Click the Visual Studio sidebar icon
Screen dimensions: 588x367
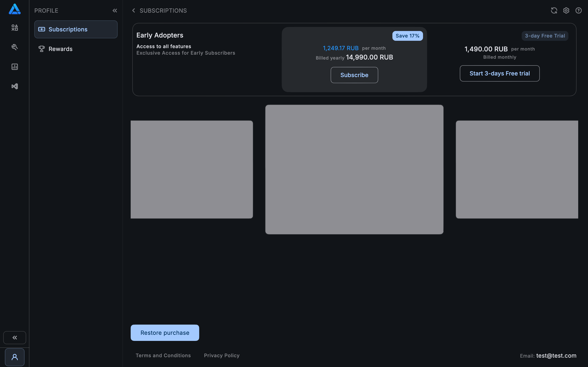pyautogui.click(x=14, y=86)
